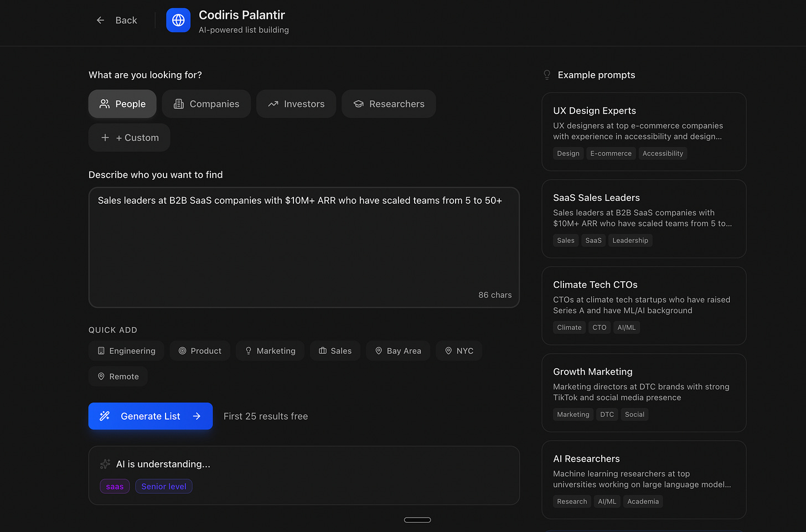Viewport: 806px width, 532px height.
Task: Click the Codiris Palantir title
Action: [242, 15]
